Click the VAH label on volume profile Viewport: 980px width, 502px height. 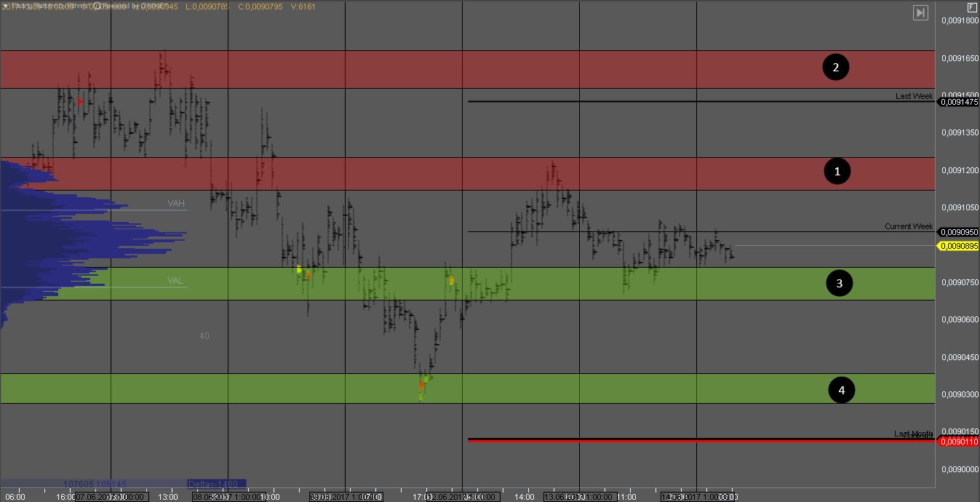(x=176, y=203)
